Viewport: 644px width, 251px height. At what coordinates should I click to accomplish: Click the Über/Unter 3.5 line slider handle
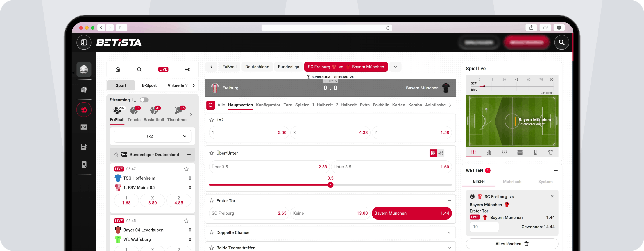click(x=330, y=185)
